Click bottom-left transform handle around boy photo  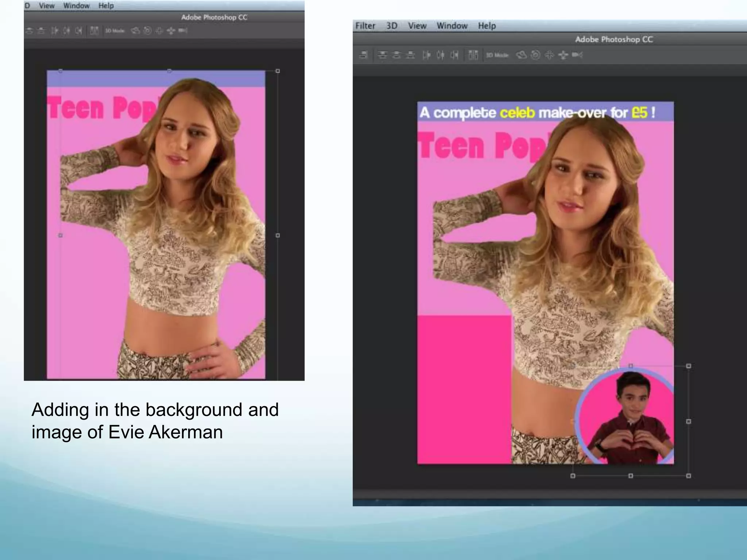pyautogui.click(x=573, y=476)
